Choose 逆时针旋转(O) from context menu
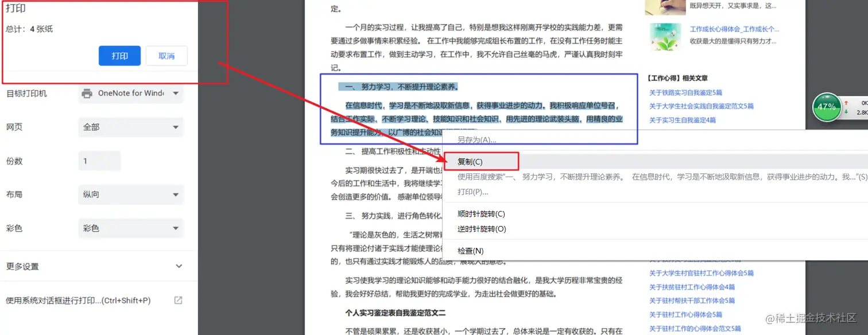Image resolution: width=868 pixels, height=335 pixels. pyautogui.click(x=482, y=229)
